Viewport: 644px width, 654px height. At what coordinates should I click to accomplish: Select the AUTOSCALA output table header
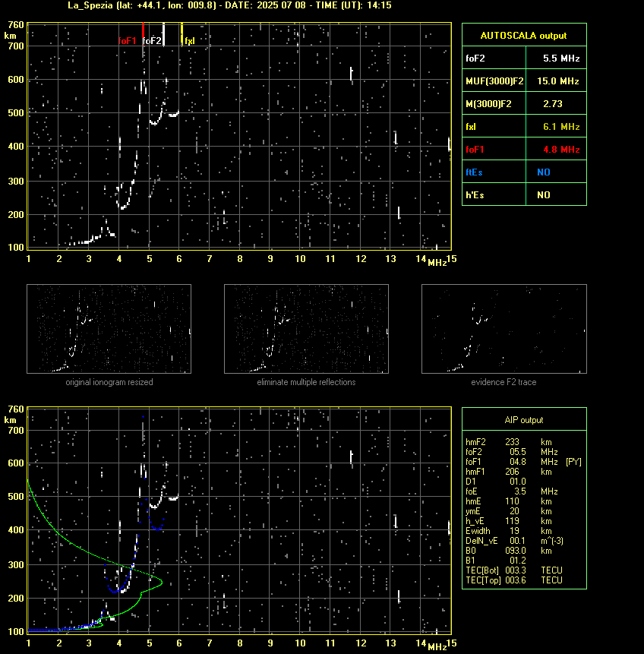point(524,35)
